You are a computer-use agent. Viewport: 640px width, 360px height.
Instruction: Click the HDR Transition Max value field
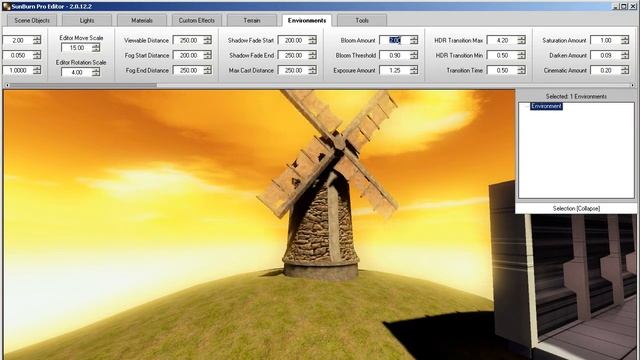(502, 40)
